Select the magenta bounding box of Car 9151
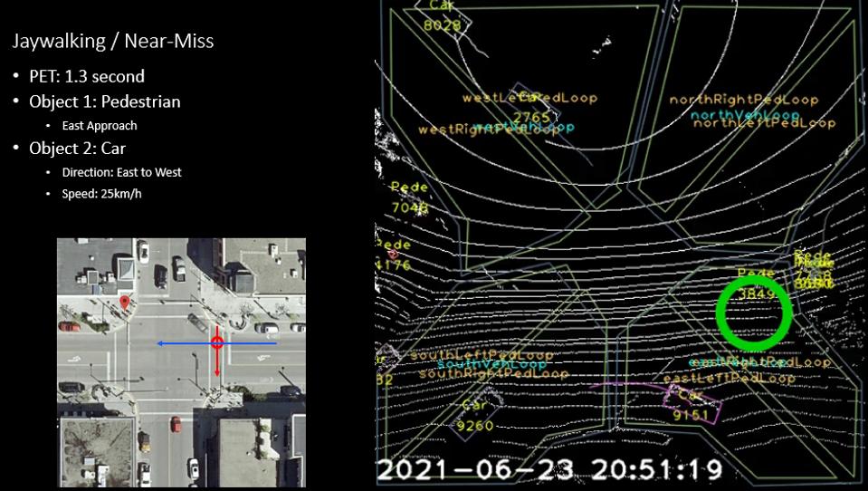 pos(695,404)
